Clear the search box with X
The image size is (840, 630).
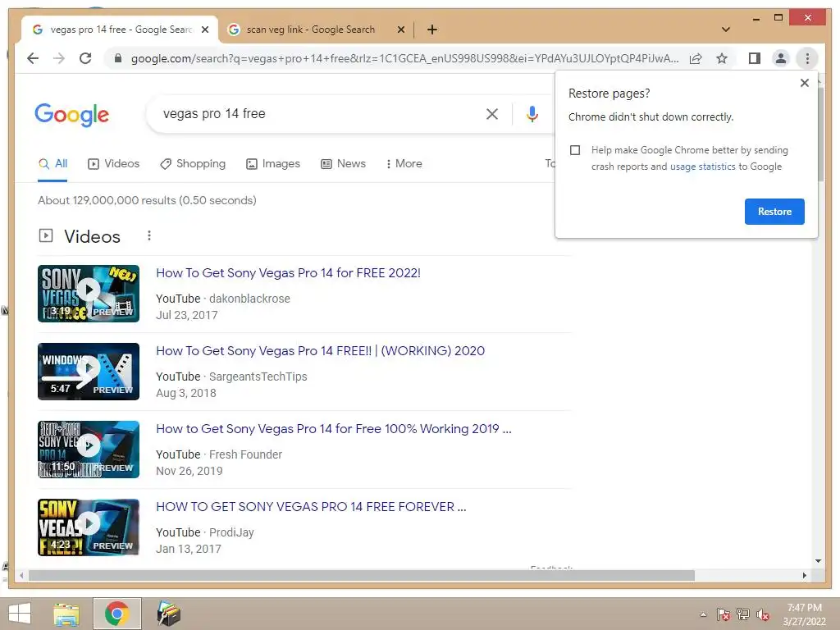[492, 113]
